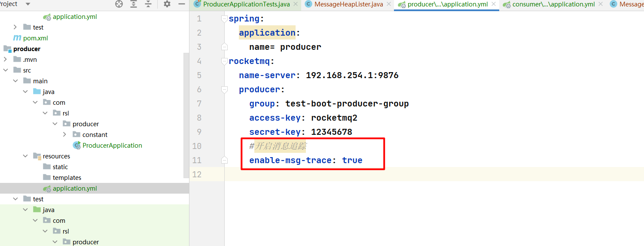Fold the spring block at line 1
The width and height of the screenshot is (644, 246).
coord(224,18)
